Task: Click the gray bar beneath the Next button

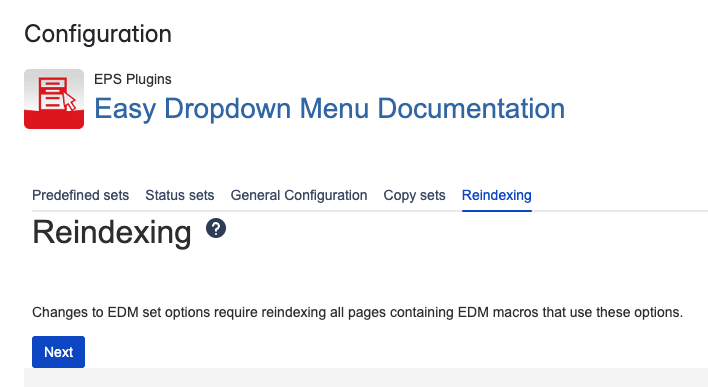Action: point(366,378)
